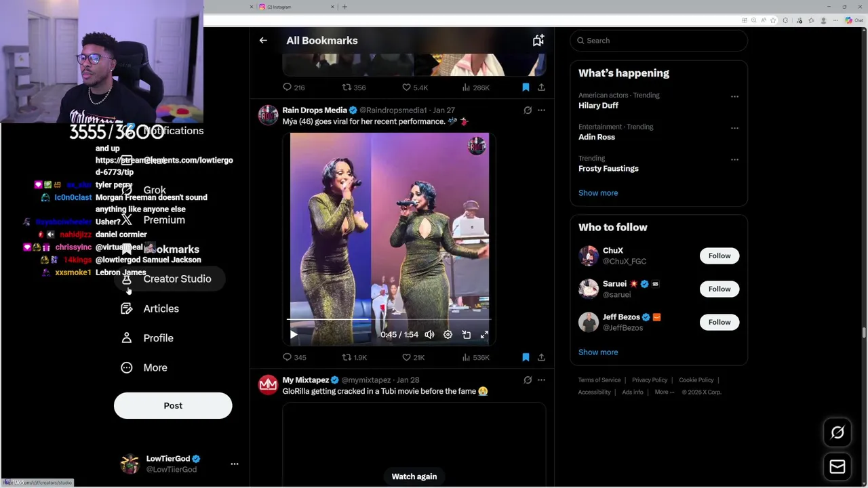This screenshot has width=868, height=488.
Task: Show more under Who to follow
Action: pos(598,352)
